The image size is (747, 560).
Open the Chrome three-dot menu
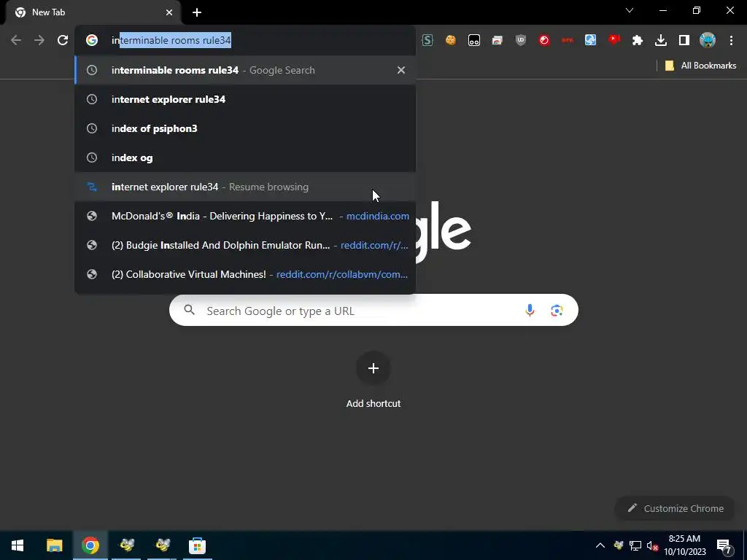[731, 41]
